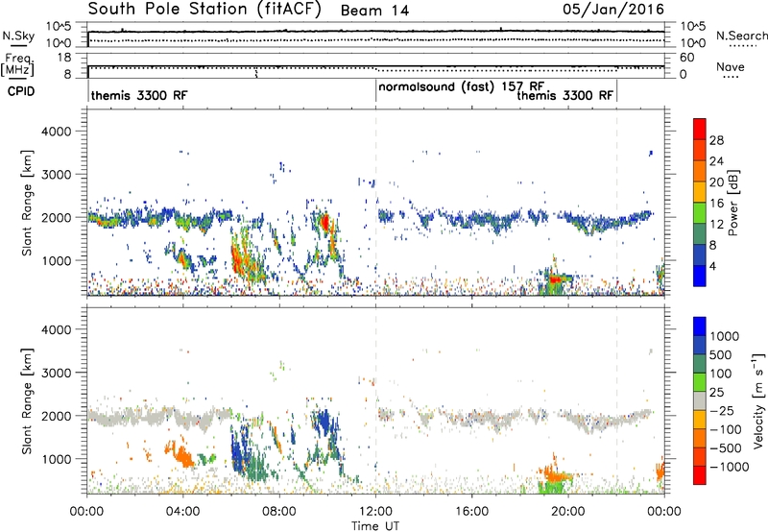The height and width of the screenshot is (532, 768).
Task: Click the Power panel 'Slant Range [km]' label
Action: tap(27, 203)
